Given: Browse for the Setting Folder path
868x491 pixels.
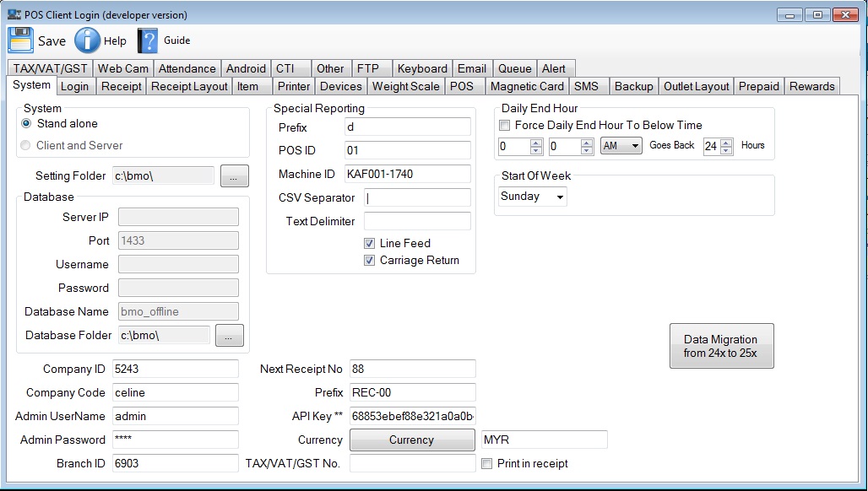Looking at the screenshot, I should 235,175.
